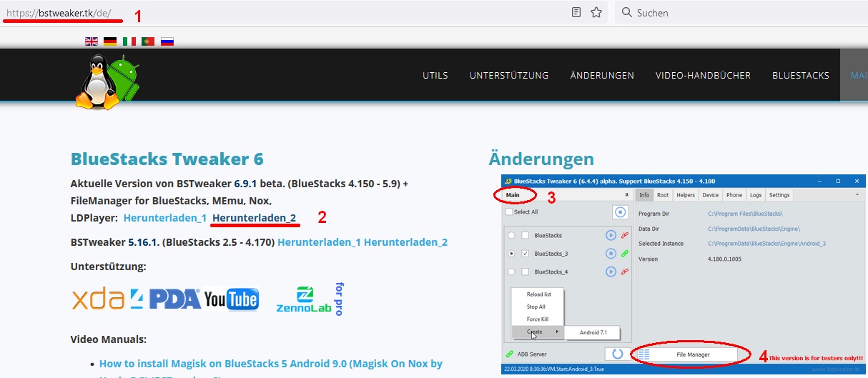Viewport: 868px width, 378px height.
Task: Click the refresh arrow icon beside ADB Server
Action: click(x=618, y=354)
